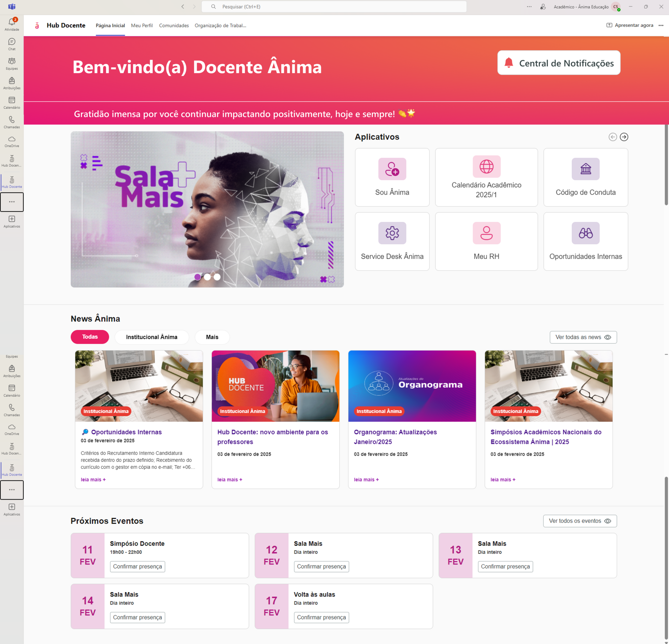Switch to the Comunidades tab
The image size is (669, 644).
(x=174, y=26)
